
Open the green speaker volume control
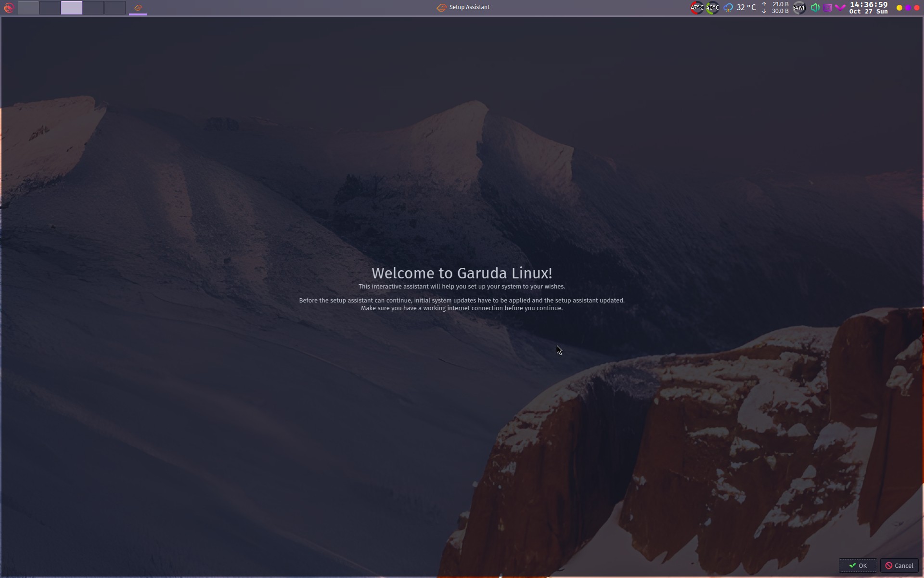[815, 8]
